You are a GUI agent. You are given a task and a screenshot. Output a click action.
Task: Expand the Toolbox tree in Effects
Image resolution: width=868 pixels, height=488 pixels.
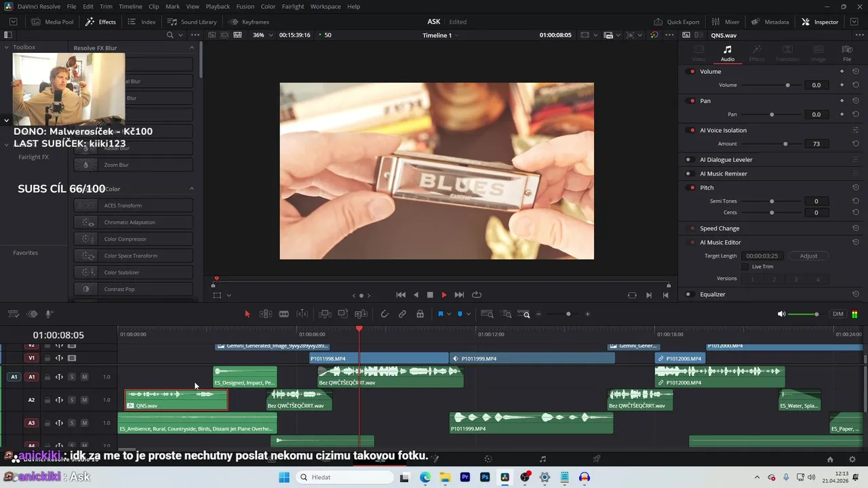click(x=7, y=47)
